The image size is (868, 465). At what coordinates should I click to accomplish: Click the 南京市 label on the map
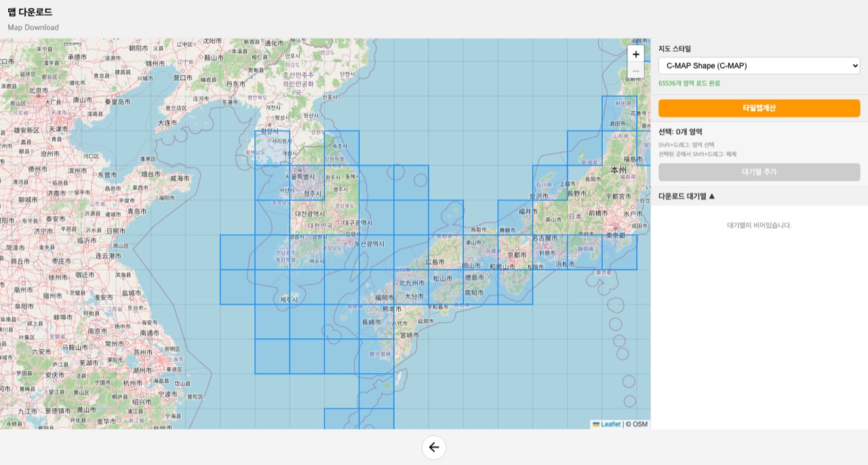[x=97, y=331]
